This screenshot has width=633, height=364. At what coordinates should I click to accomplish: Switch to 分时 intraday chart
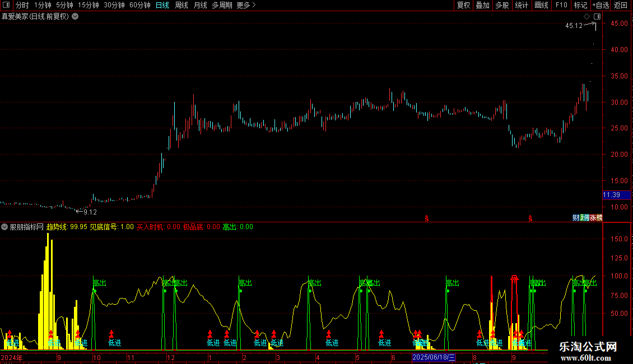22,5
